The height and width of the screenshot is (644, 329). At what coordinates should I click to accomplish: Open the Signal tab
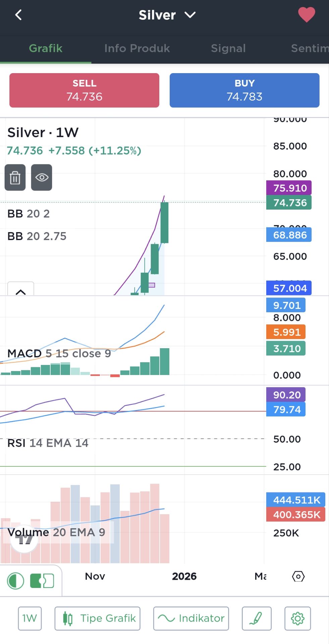[228, 48]
